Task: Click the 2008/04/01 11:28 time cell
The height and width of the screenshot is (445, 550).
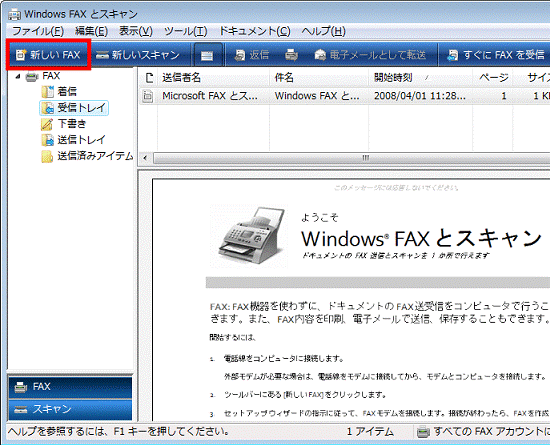Action: [x=420, y=96]
